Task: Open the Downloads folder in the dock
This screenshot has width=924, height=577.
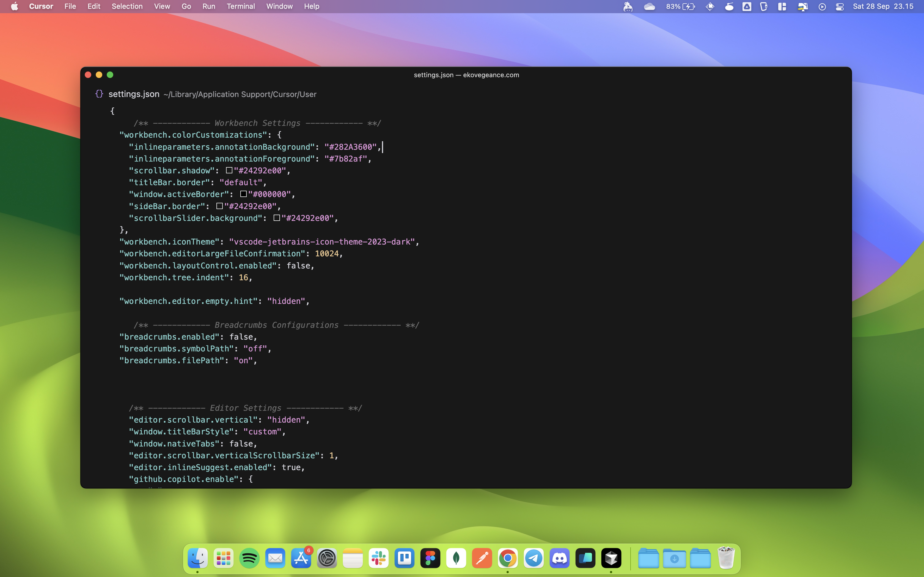Action: 674,558
